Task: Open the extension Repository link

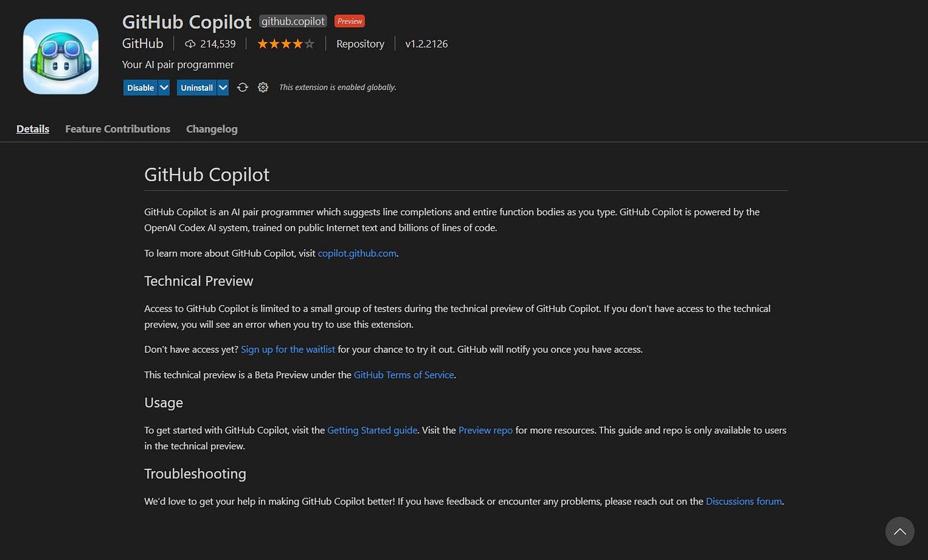Action: [x=360, y=43]
